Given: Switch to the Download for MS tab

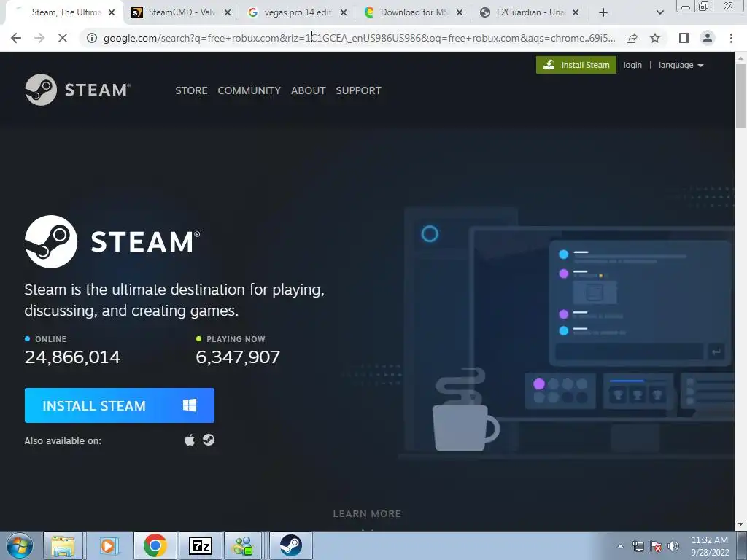Looking at the screenshot, I should pyautogui.click(x=414, y=12).
